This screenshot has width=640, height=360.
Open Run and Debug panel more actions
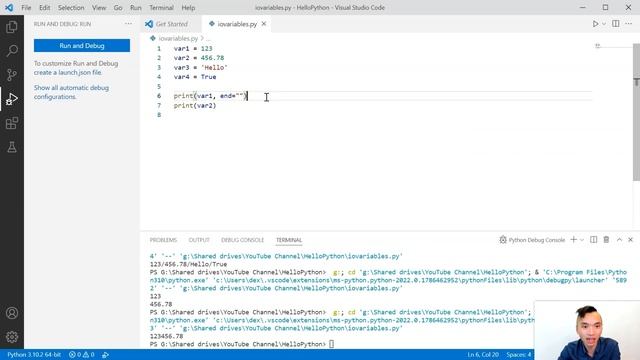(129, 24)
